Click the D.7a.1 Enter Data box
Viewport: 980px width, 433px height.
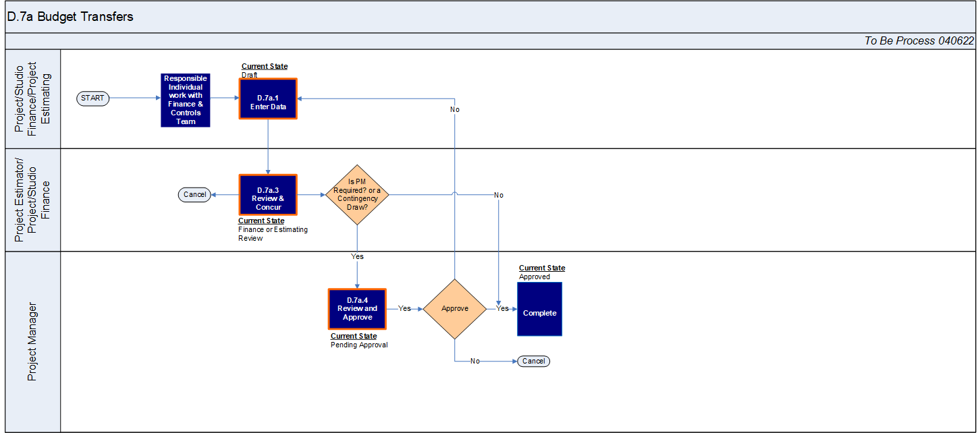click(x=268, y=99)
